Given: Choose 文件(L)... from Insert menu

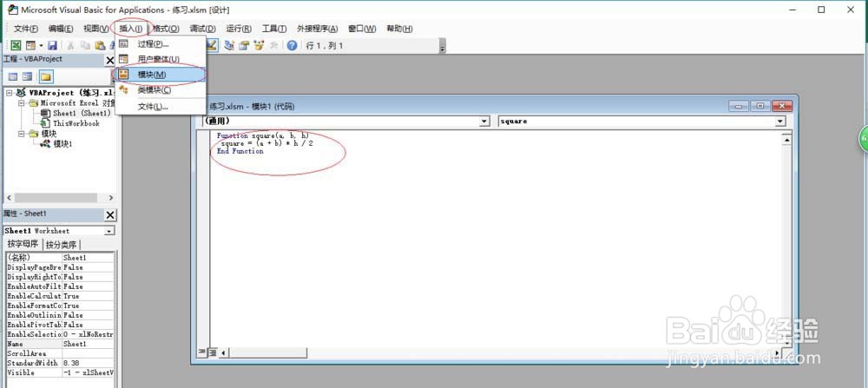Looking at the screenshot, I should [161, 106].
